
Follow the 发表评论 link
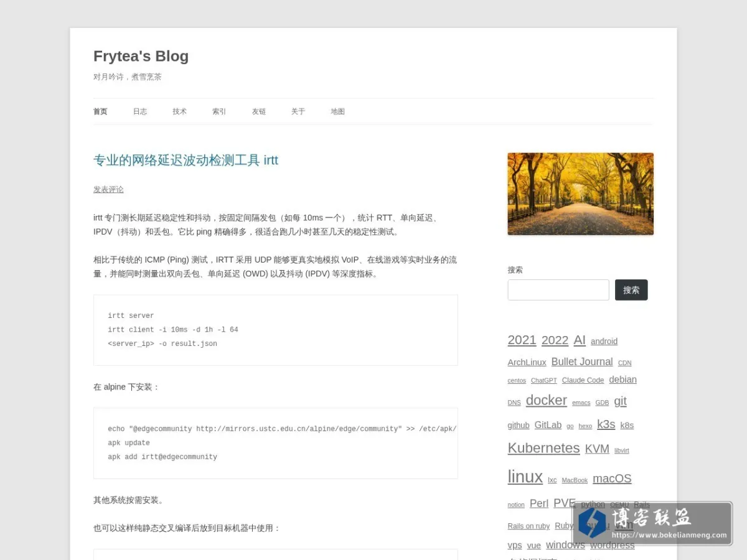[108, 189]
